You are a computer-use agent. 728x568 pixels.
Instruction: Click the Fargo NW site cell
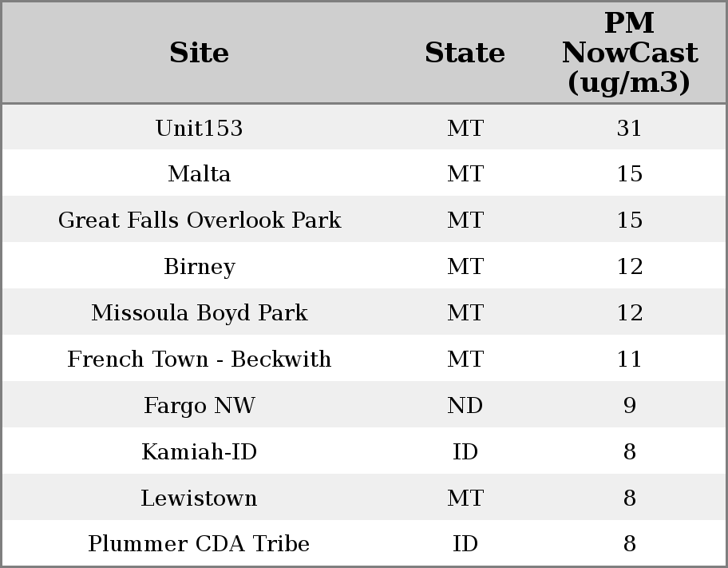(199, 406)
